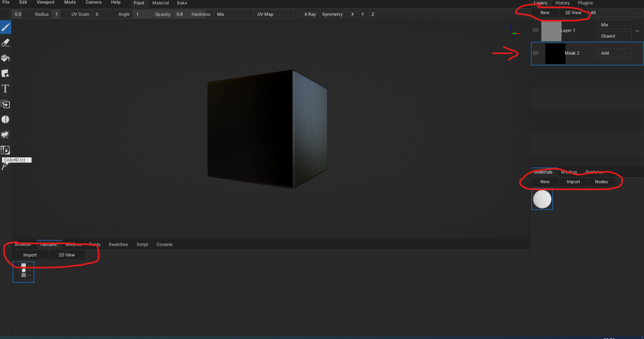Enable the X-Ray checkbox

click(x=300, y=14)
